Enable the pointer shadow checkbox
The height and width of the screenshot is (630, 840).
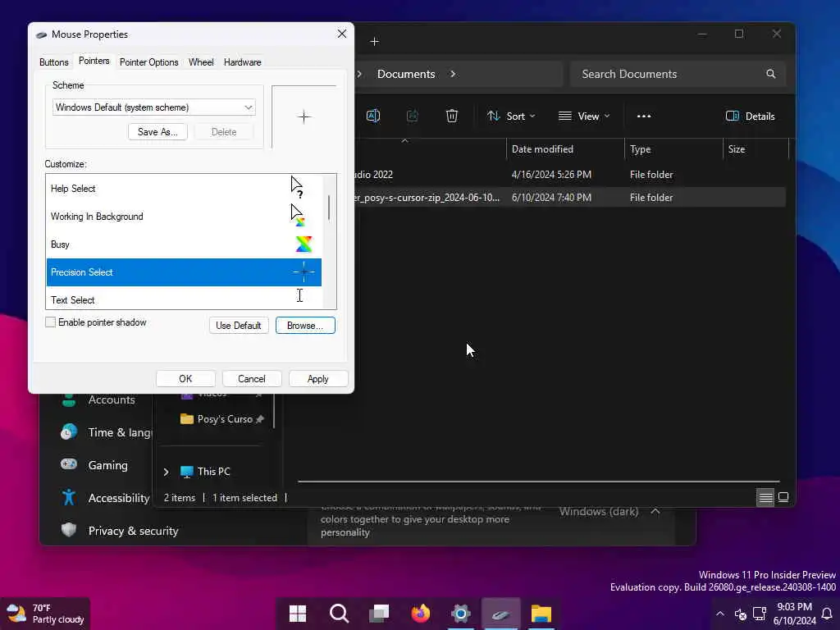pyautogui.click(x=50, y=322)
